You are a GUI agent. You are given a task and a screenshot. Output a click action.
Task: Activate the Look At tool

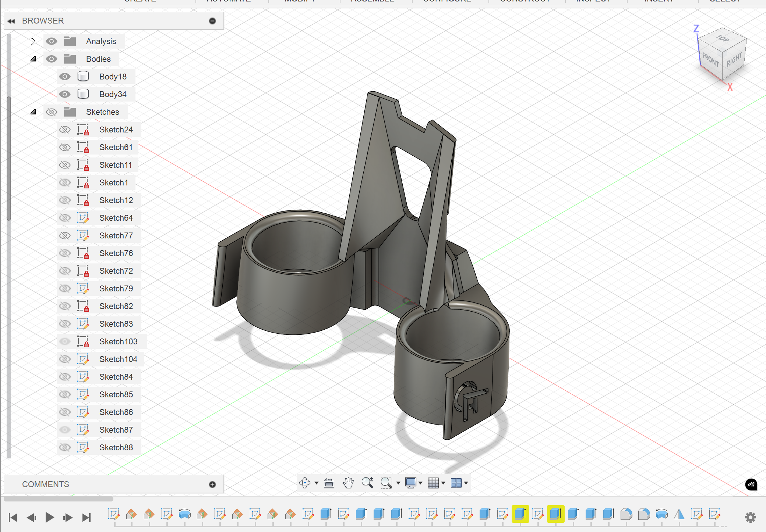(329, 483)
